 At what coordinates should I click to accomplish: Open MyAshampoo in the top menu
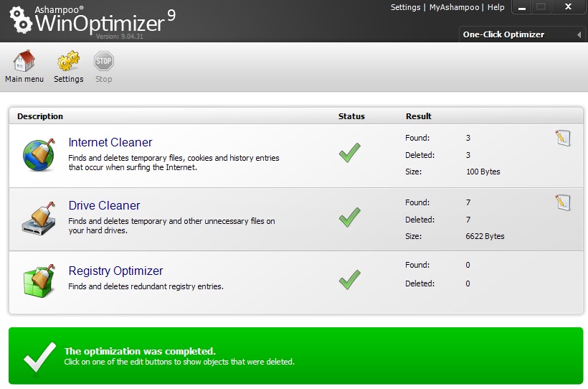tap(454, 7)
